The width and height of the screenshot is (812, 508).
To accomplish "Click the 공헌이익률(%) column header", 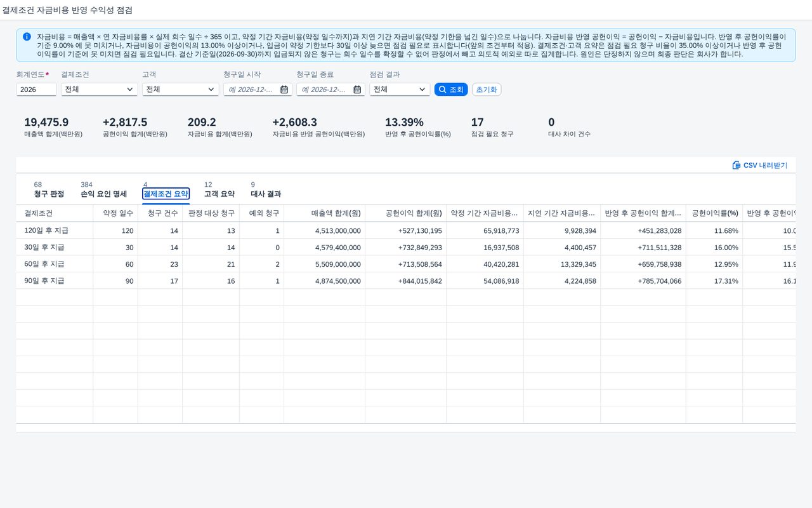I will coord(714,213).
